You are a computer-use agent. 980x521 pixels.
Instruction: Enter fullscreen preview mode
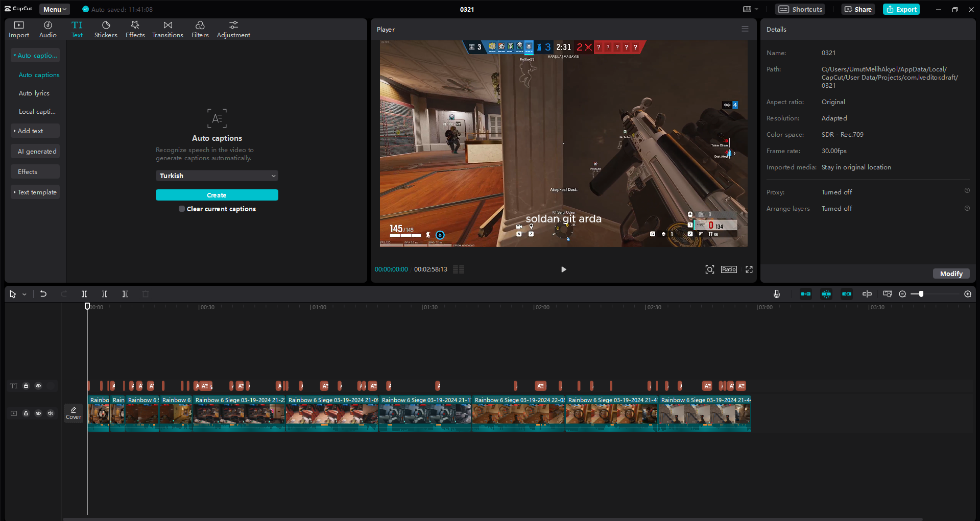click(x=749, y=269)
